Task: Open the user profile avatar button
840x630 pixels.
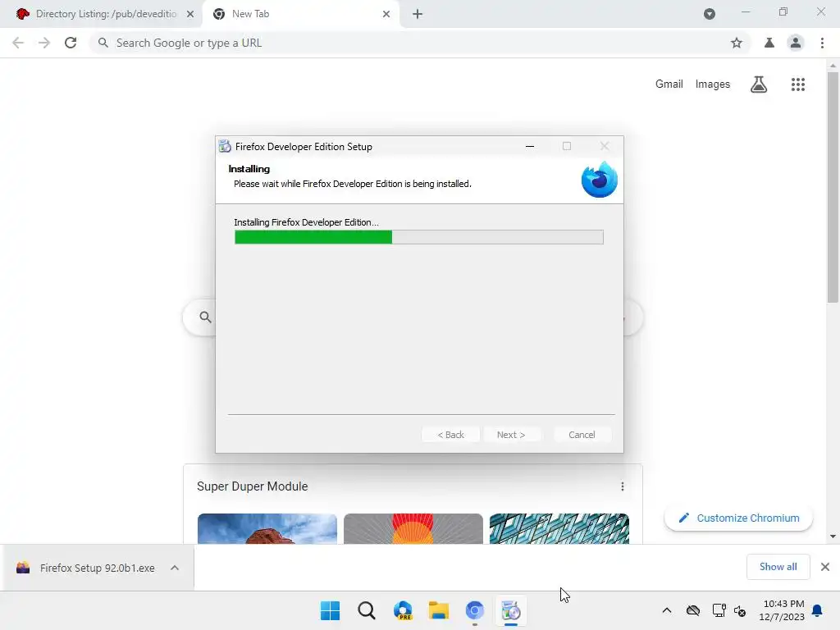Action: [796, 43]
